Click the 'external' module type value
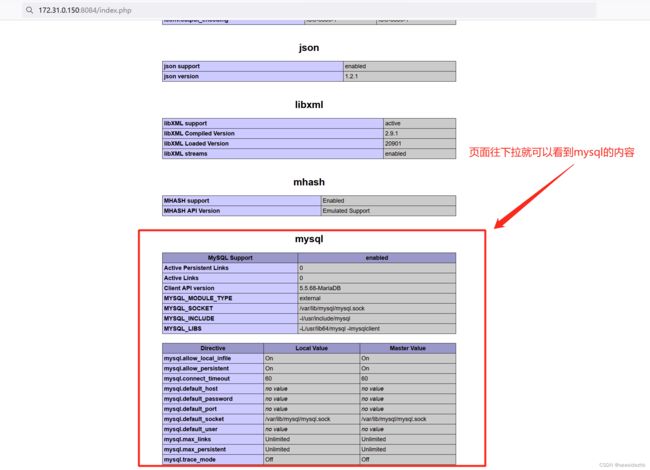Screen dimensions: 650x470 376,298
